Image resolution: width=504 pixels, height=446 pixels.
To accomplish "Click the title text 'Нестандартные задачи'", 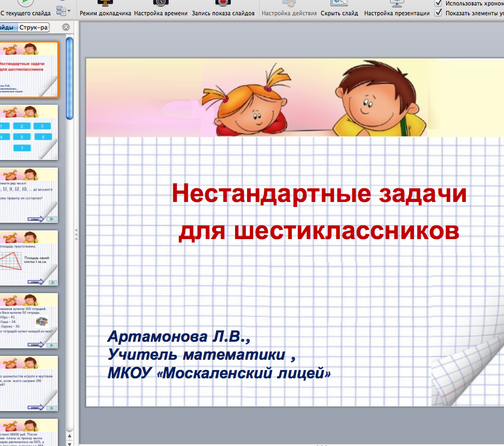I will tap(319, 194).
